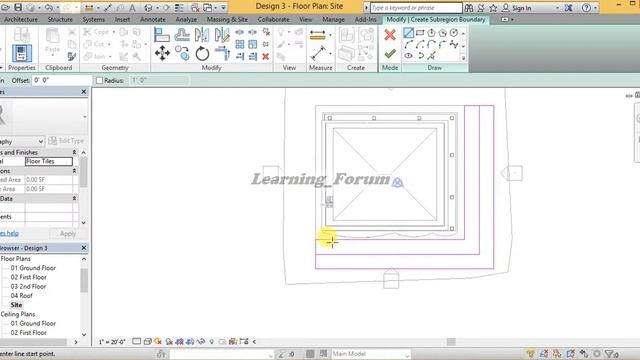Select the Rectangle draw tool
Viewport: 640px width, 360px height.
point(420,33)
